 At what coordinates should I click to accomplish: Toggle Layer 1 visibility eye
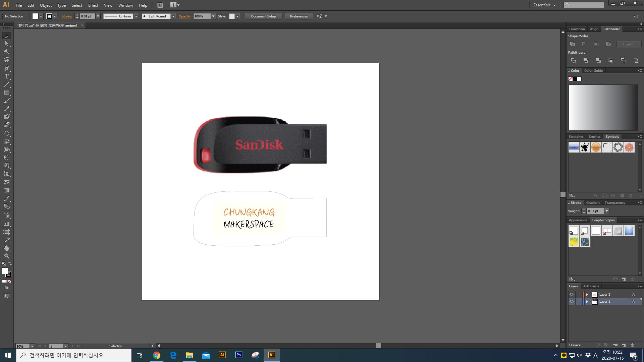pyautogui.click(x=571, y=302)
